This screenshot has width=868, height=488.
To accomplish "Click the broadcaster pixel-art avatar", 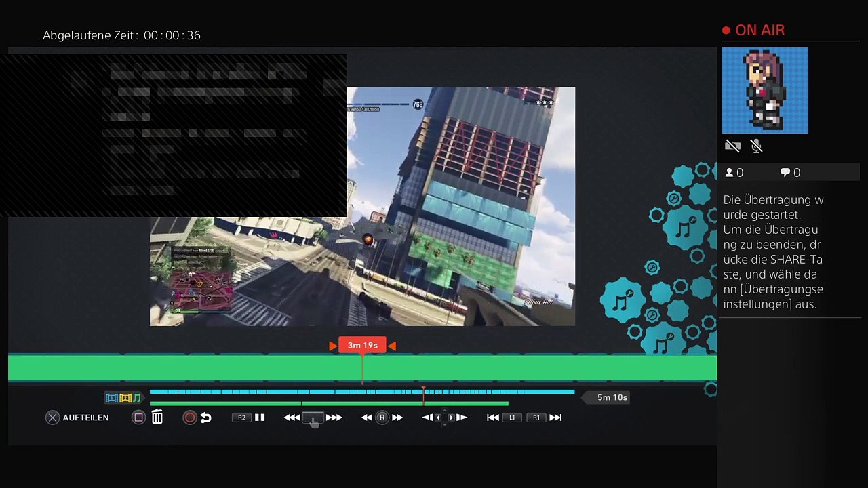I will 765,90.
